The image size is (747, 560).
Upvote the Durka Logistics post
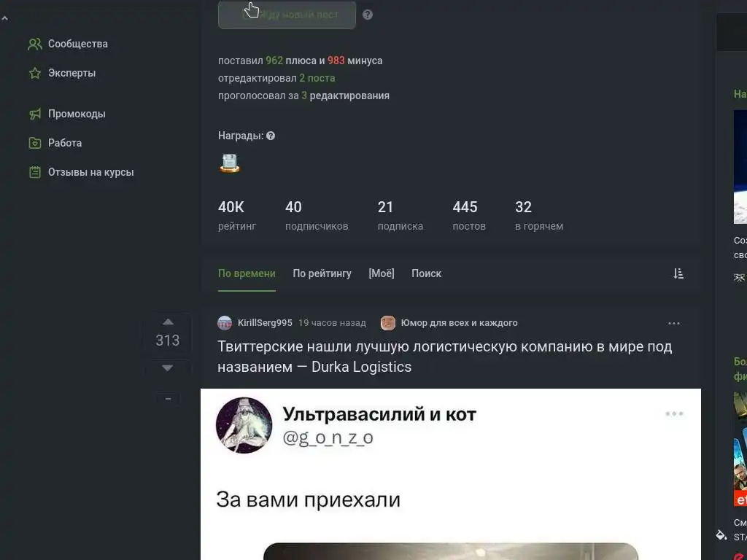tap(168, 322)
